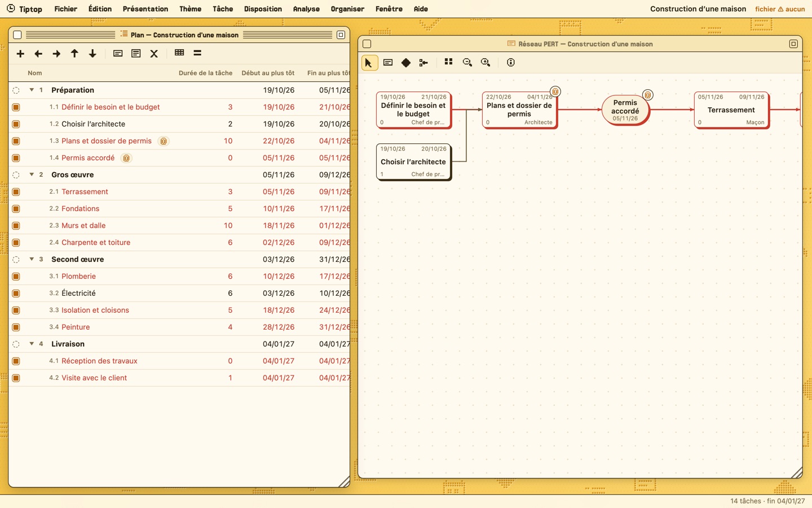Screen dimensions: 812x508
Task: Open column table settings icon
Action: (x=179, y=53)
